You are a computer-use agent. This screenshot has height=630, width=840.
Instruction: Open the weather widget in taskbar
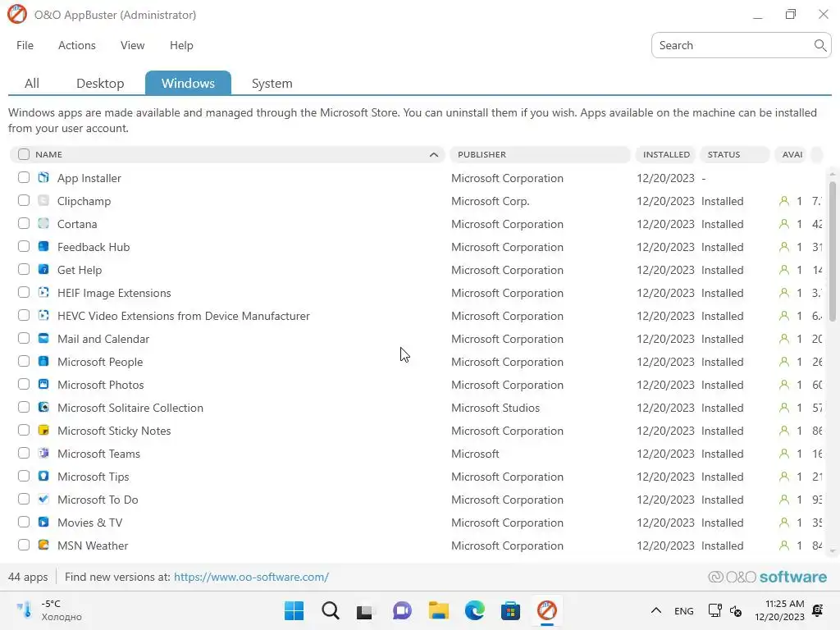[x=48, y=610]
